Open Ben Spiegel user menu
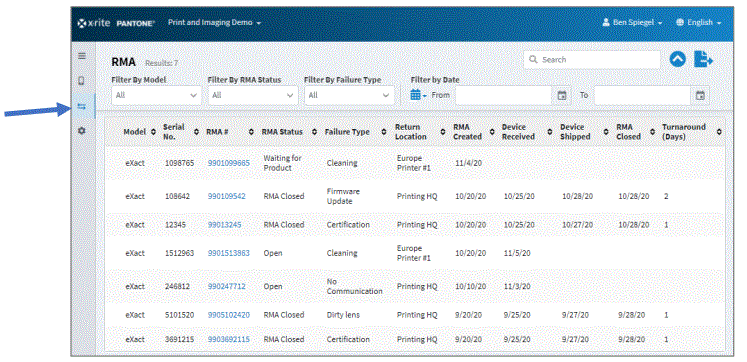This screenshot has height=362, width=747. [x=632, y=22]
